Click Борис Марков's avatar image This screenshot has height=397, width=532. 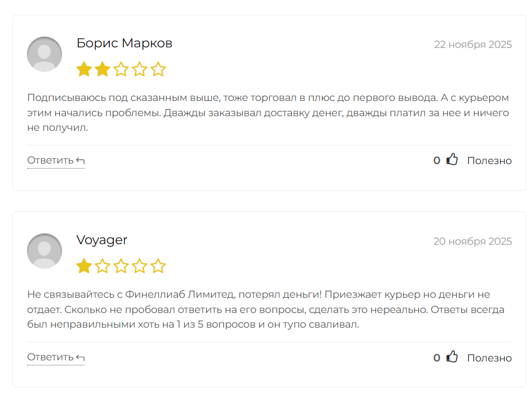click(44, 54)
